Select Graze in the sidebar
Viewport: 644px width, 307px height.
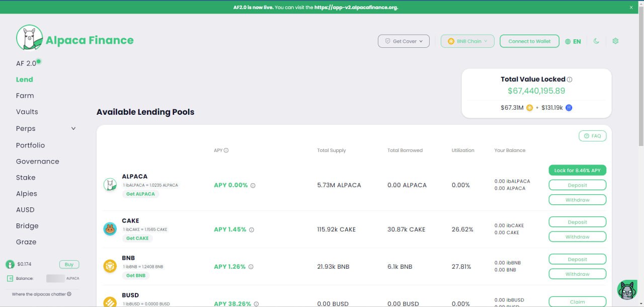click(x=26, y=242)
